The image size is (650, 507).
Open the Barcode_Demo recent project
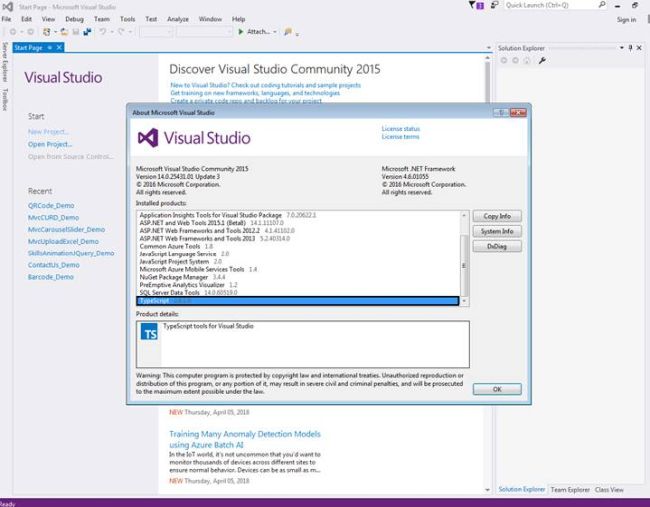coord(51,277)
